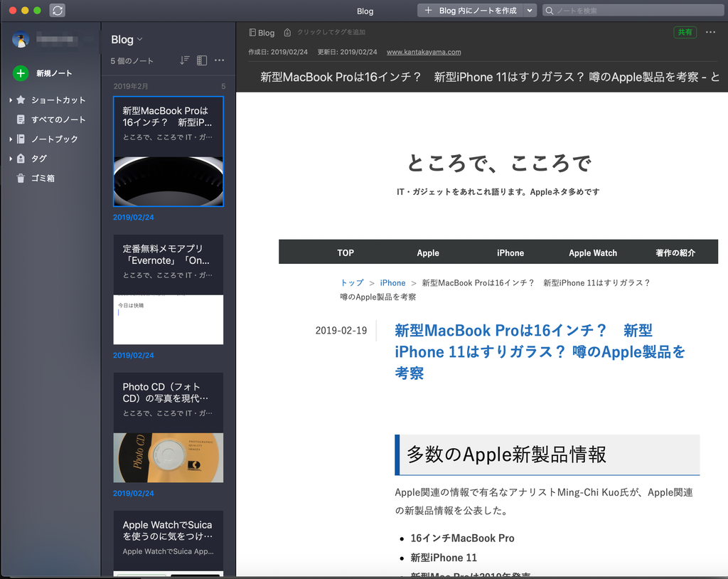Click the iPhone breadcrumb link
The image size is (728, 579).
pos(392,282)
